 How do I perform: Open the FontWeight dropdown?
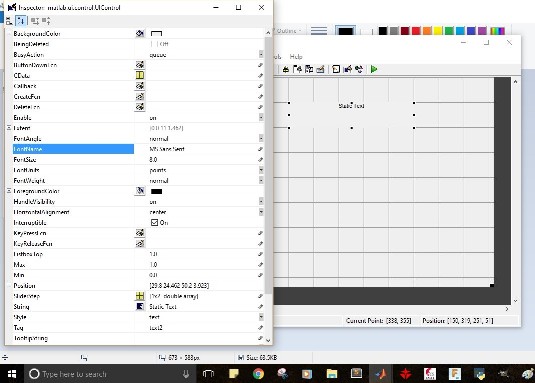click(x=261, y=180)
